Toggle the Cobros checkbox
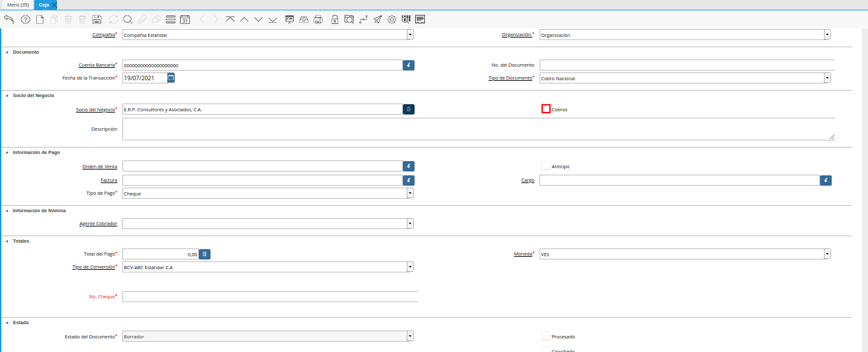The height and width of the screenshot is (352, 868). click(x=546, y=109)
